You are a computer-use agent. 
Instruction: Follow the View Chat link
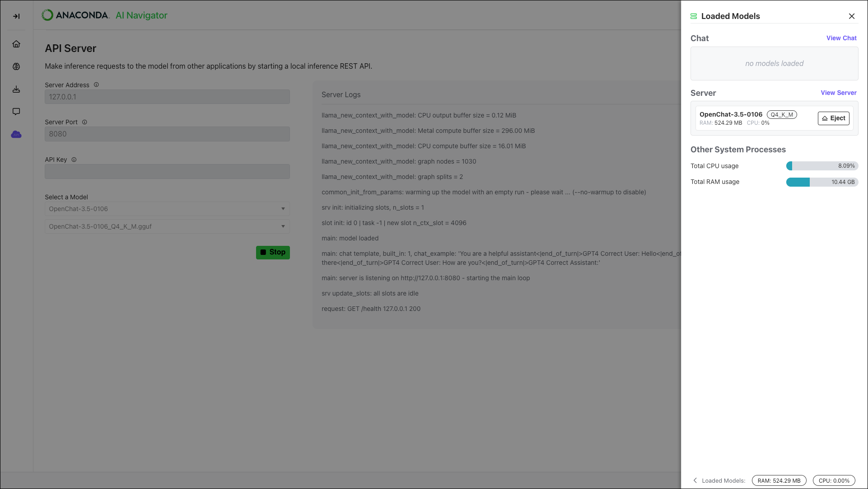pos(841,38)
